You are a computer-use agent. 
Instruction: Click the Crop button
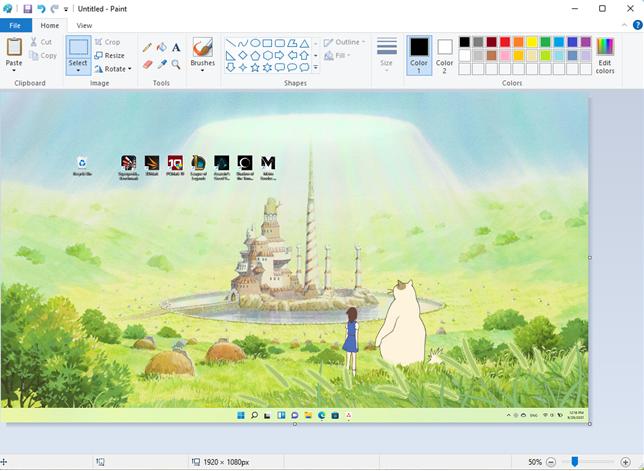tap(107, 42)
